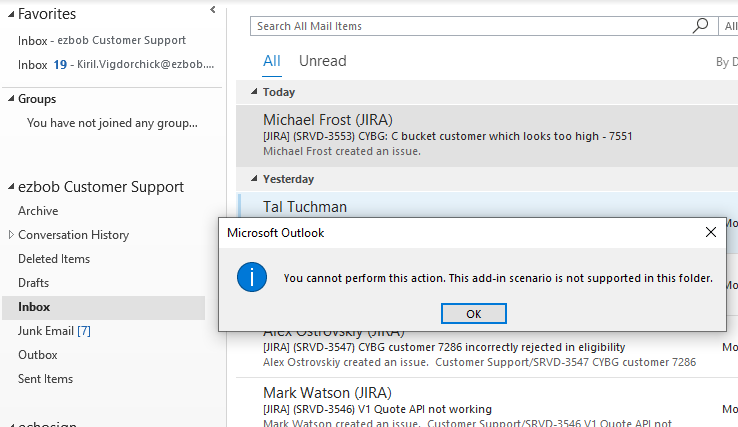Open Mark Watson JIRA email SRVD-3546
Viewport: 738px width, 427px height.
pyautogui.click(x=487, y=403)
